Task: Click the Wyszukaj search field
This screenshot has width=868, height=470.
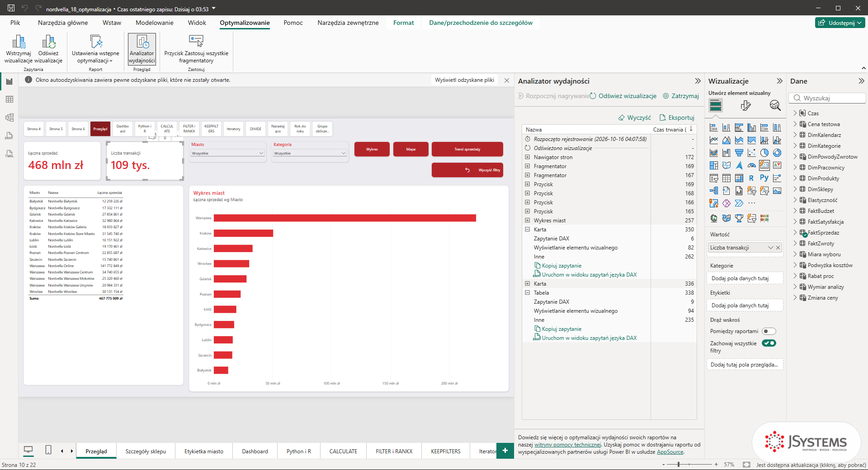Action: [827, 98]
